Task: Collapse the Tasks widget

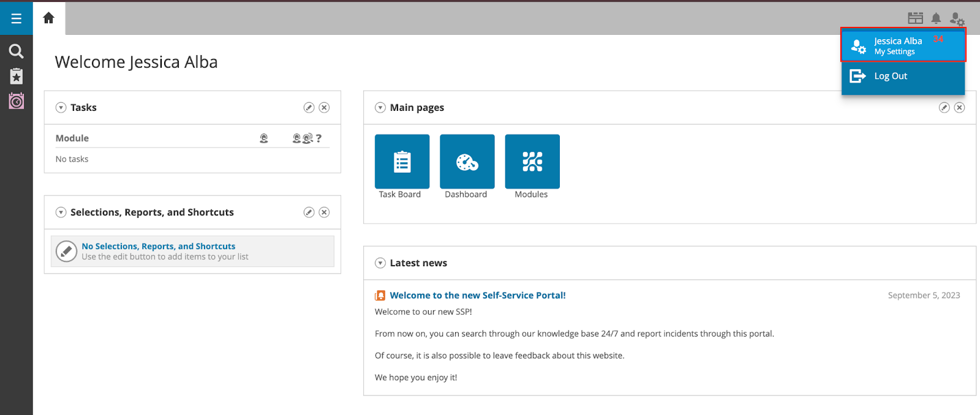Action: click(61, 108)
